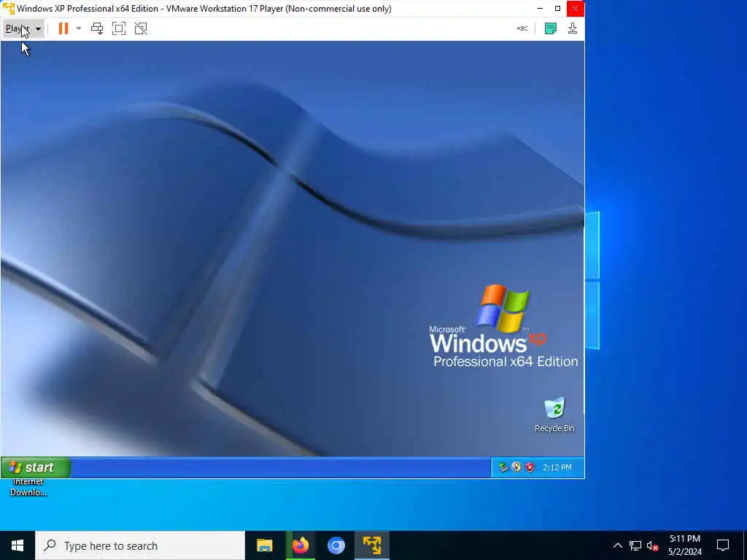Click Send Ctrl+Alt+Del icon
Viewport: 747px width, 560px height.
pyautogui.click(x=97, y=28)
